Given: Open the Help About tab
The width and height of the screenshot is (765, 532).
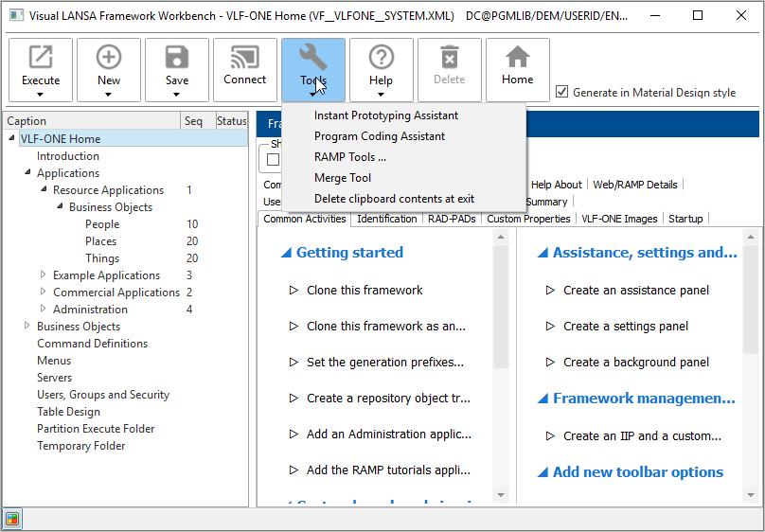Looking at the screenshot, I should (556, 185).
